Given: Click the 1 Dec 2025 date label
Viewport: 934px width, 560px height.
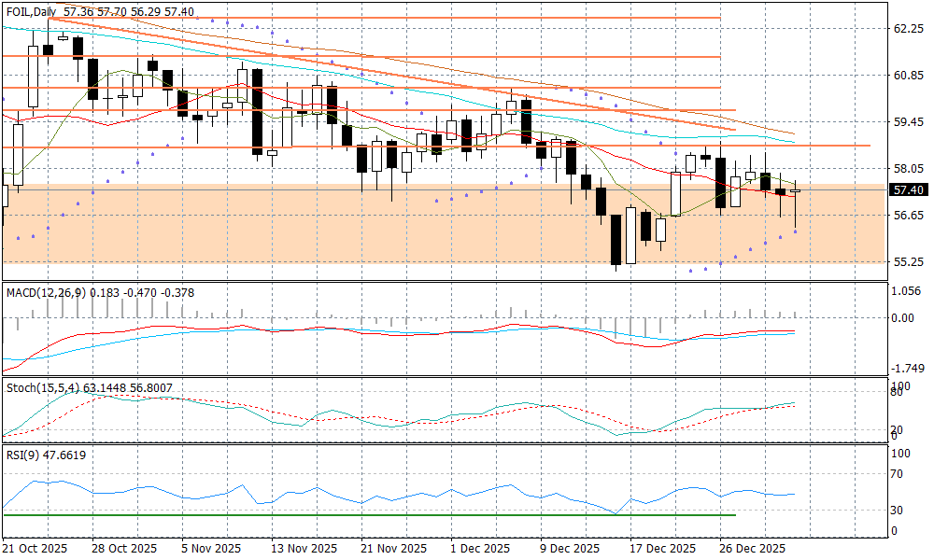Looking at the screenshot, I should [479, 548].
